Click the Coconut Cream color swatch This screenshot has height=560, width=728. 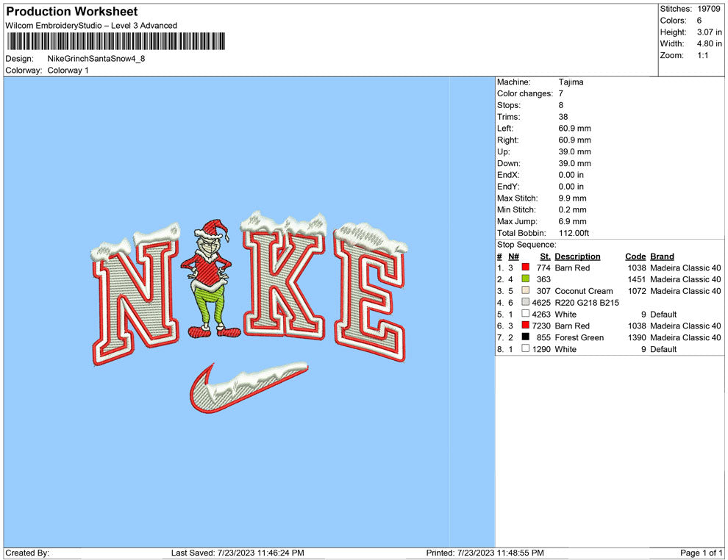tap(525, 291)
